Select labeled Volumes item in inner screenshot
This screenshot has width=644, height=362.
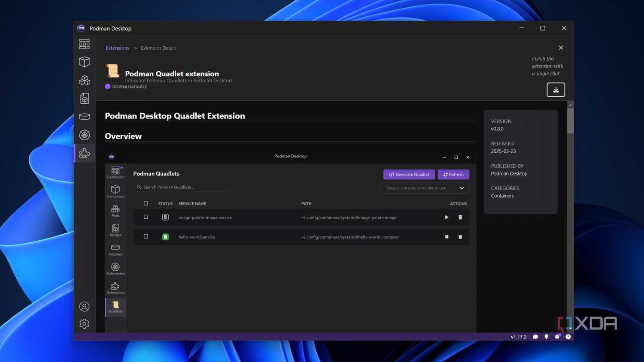(115, 250)
